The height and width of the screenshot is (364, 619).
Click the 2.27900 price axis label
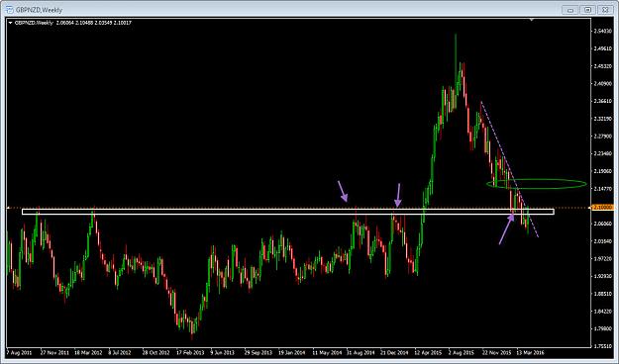[x=602, y=136]
